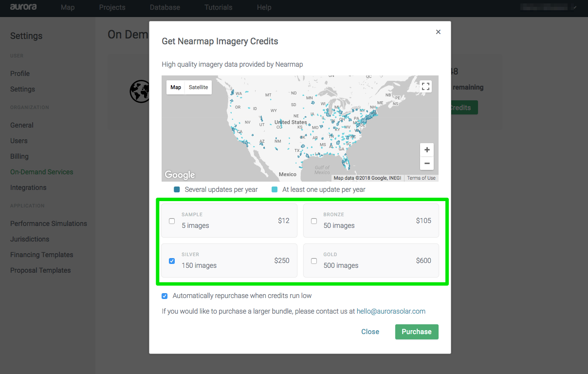Open Help in the top navigation

pos(264,7)
